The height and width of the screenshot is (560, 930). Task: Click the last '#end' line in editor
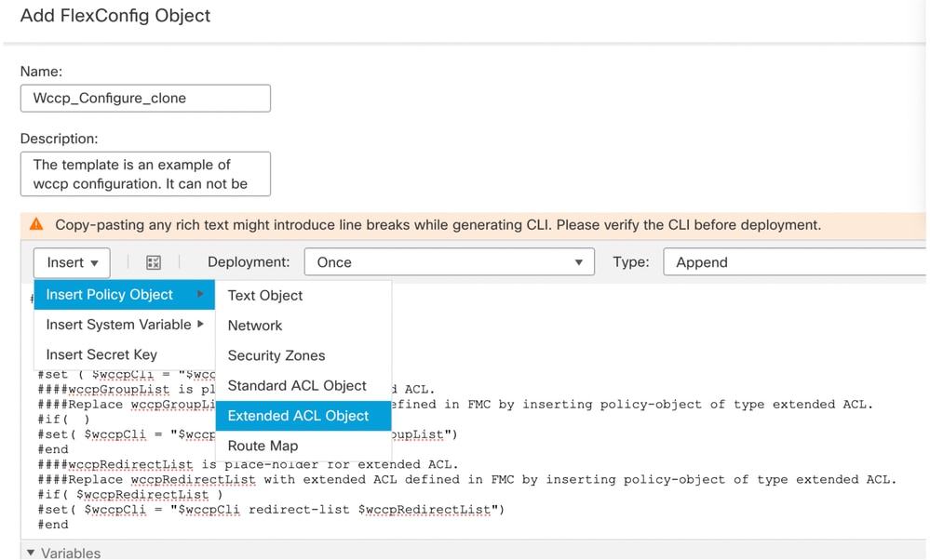point(53,525)
